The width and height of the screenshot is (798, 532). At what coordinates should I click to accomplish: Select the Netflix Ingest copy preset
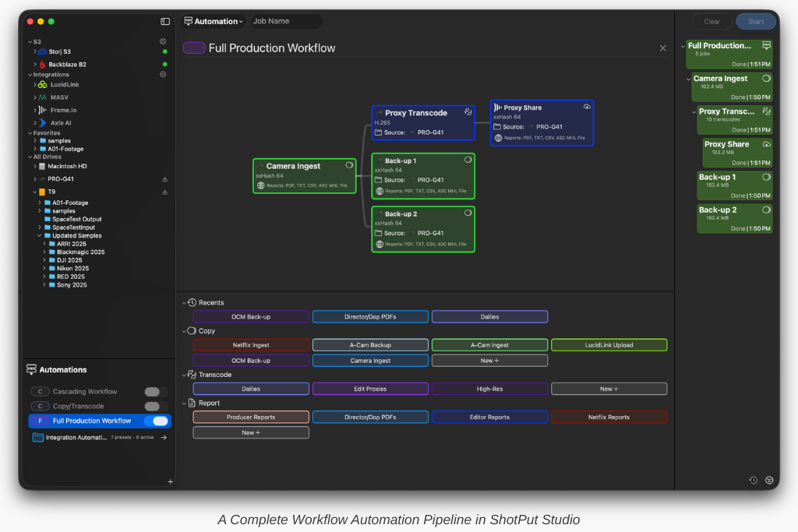[251, 345]
